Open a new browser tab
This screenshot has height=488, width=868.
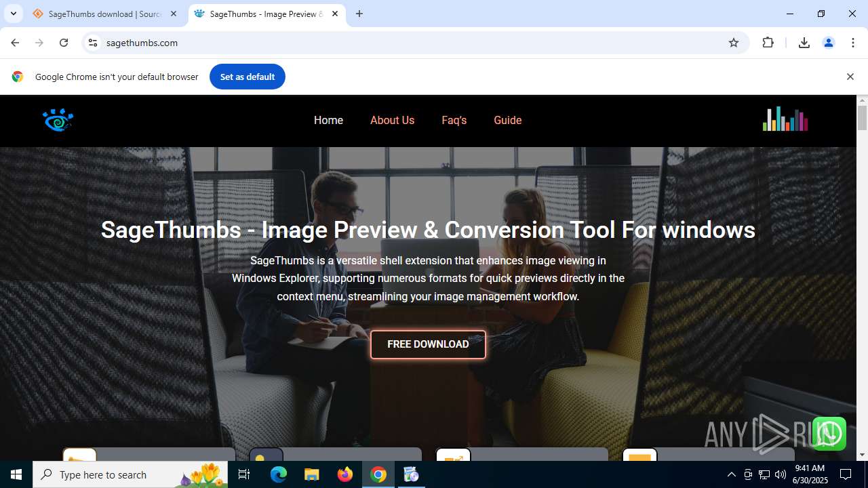pyautogui.click(x=359, y=14)
